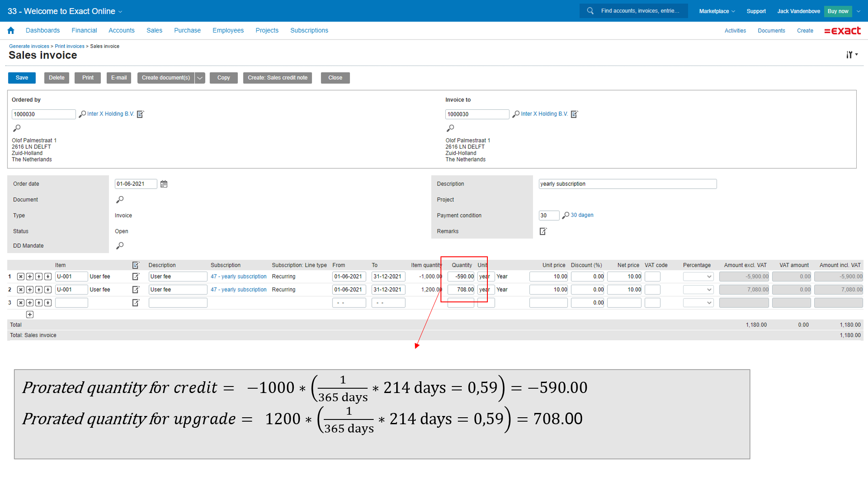This screenshot has width=868, height=488.
Task: Click Create: Sales credit note button
Action: pos(277,78)
